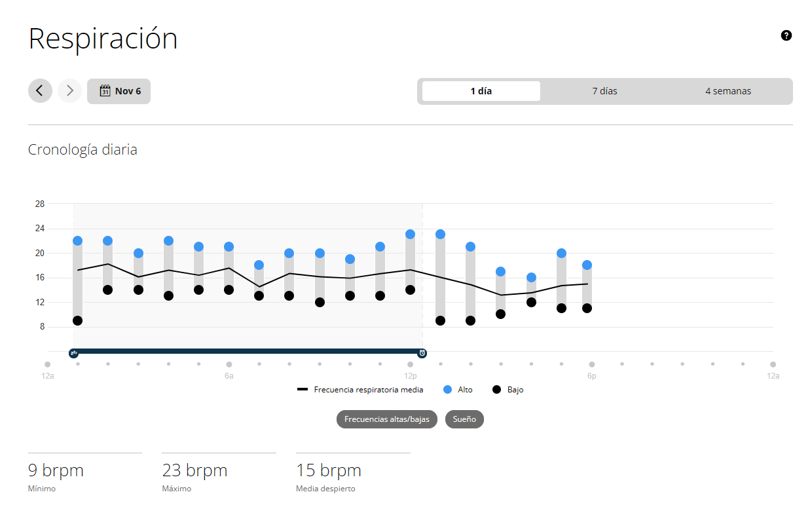Click the 6a marker on time axis
Image resolution: width=812 pixels, height=509 pixels.
pos(229,364)
